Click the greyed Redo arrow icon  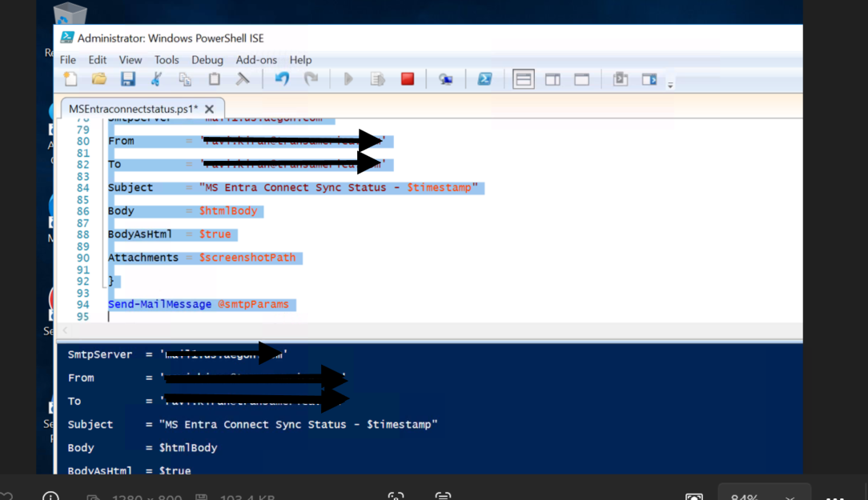pos(311,79)
